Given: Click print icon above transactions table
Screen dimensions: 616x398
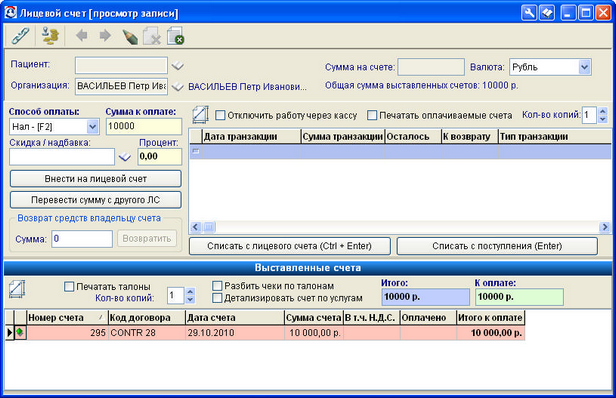Looking at the screenshot, I should pyautogui.click(x=200, y=115).
